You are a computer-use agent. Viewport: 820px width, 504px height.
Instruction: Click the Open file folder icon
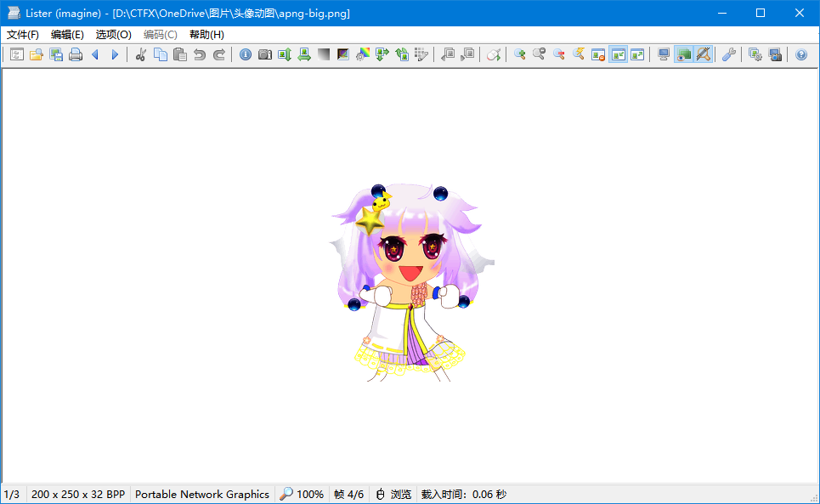tap(37, 54)
